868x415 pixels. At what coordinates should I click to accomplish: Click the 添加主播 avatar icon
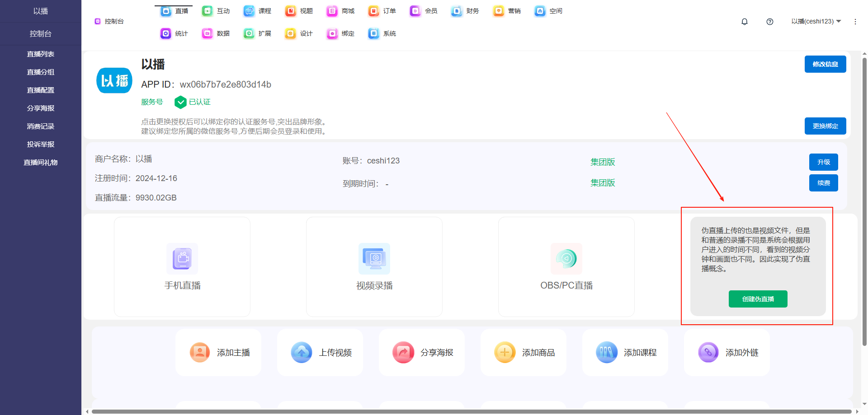coord(200,352)
